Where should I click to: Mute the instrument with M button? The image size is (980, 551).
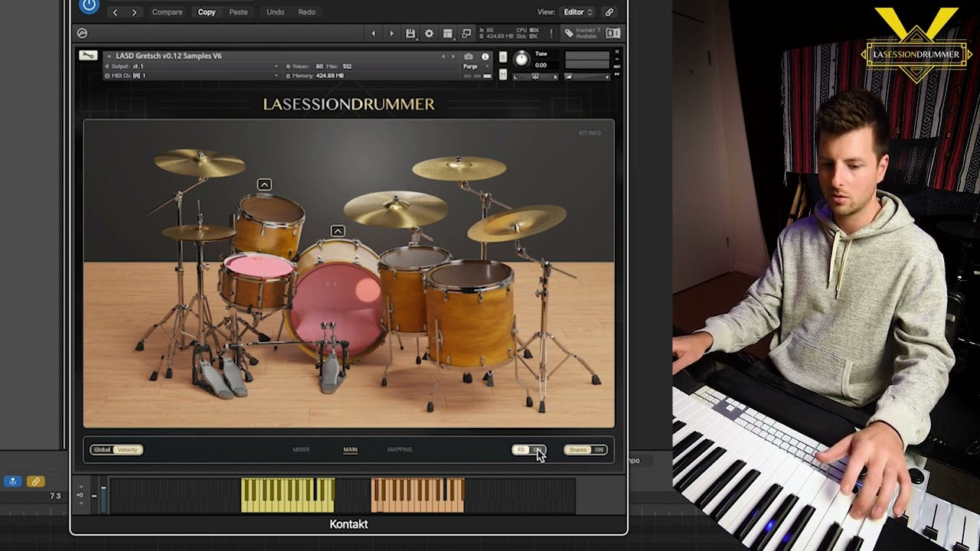click(x=503, y=73)
